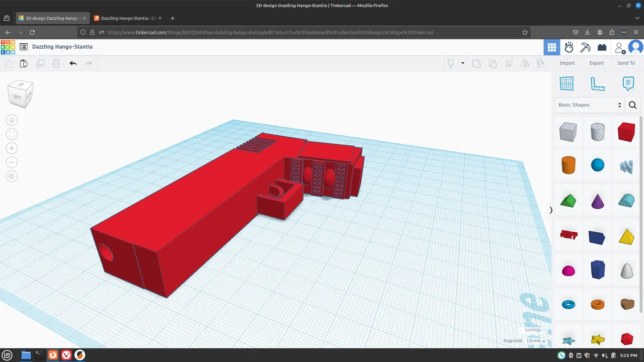Switch to Bricks view mode
Screen dimensions: 644x362
click(602, 47)
